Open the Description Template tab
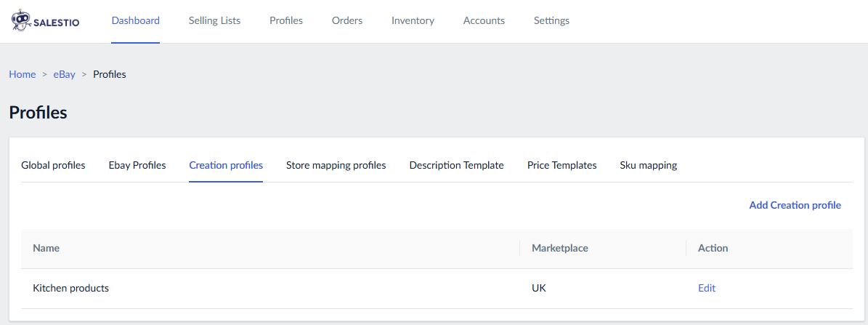Image resolution: width=868 pixels, height=325 pixels. click(x=457, y=165)
